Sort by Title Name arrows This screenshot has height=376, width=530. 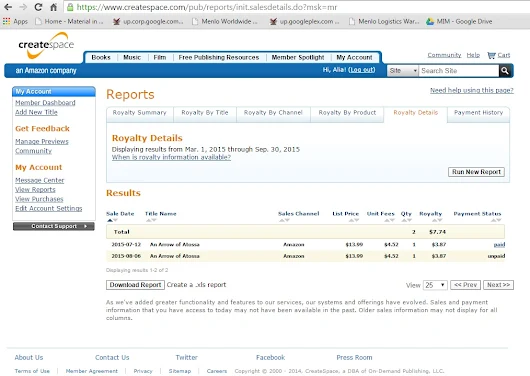pos(151,220)
